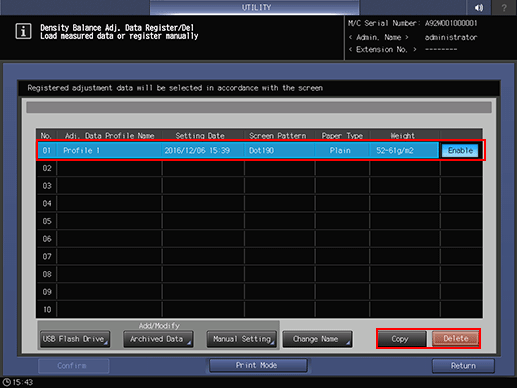Click the Plain paper type cell
This screenshot has height=388, width=517.
pyautogui.click(x=342, y=150)
